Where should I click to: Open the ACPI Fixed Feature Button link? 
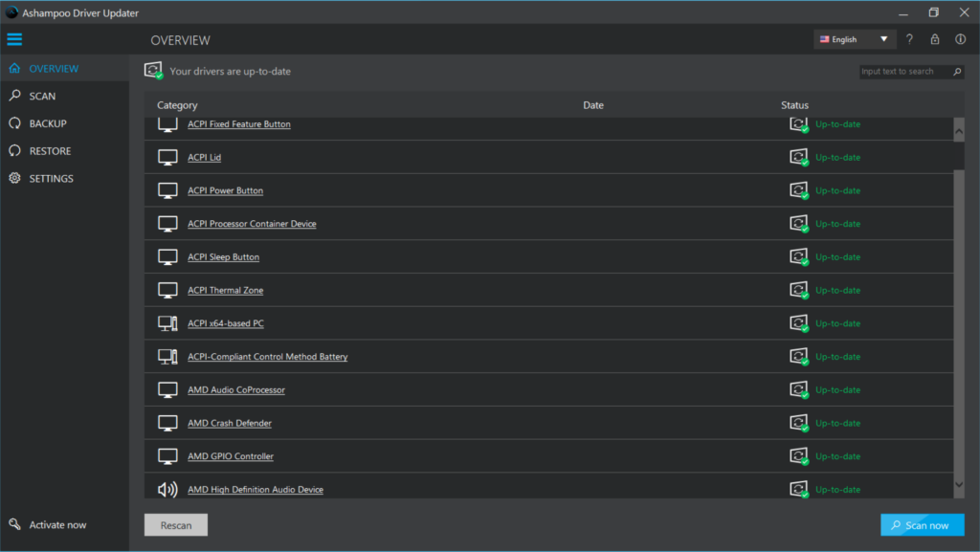[x=238, y=124]
